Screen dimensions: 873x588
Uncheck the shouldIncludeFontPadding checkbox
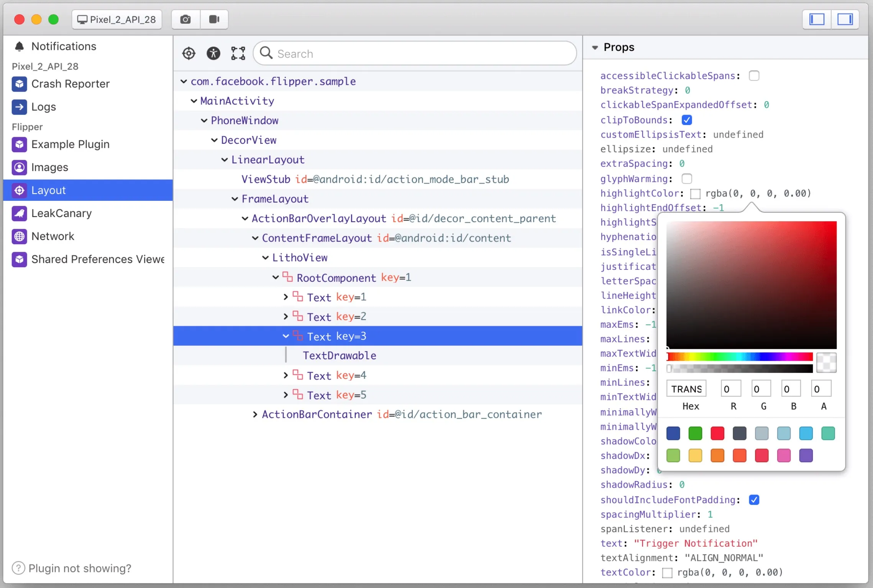[754, 500]
